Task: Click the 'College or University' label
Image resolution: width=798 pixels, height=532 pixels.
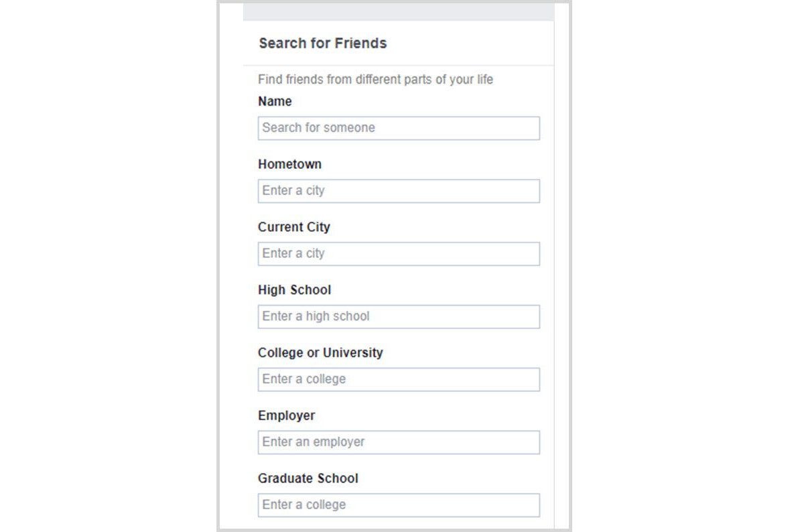Action: [x=320, y=353]
